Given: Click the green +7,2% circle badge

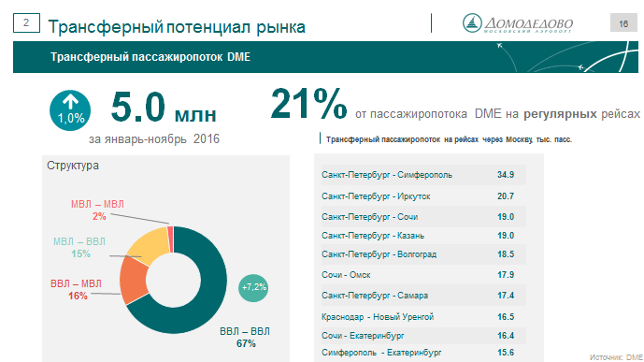Looking at the screenshot, I should tap(253, 287).
